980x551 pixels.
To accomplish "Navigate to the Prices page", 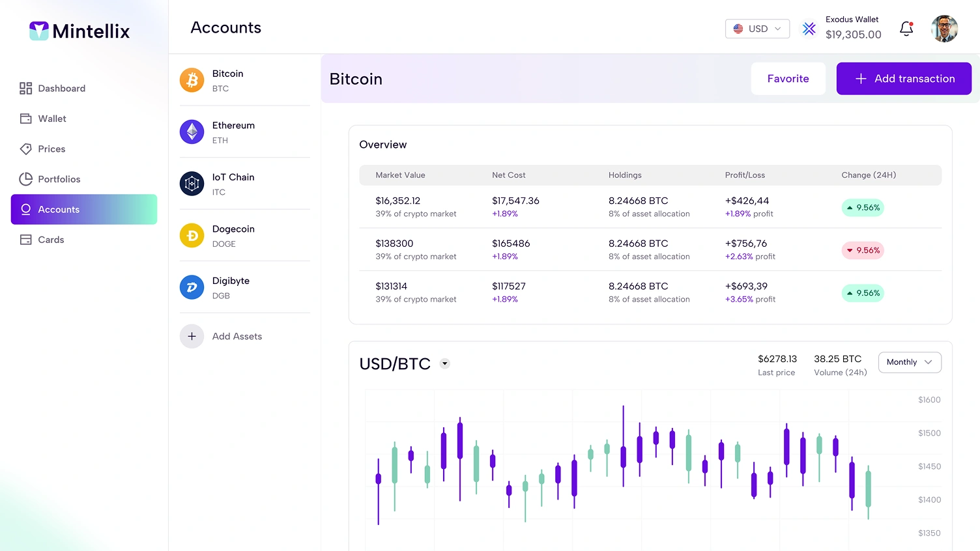I will coord(51,149).
